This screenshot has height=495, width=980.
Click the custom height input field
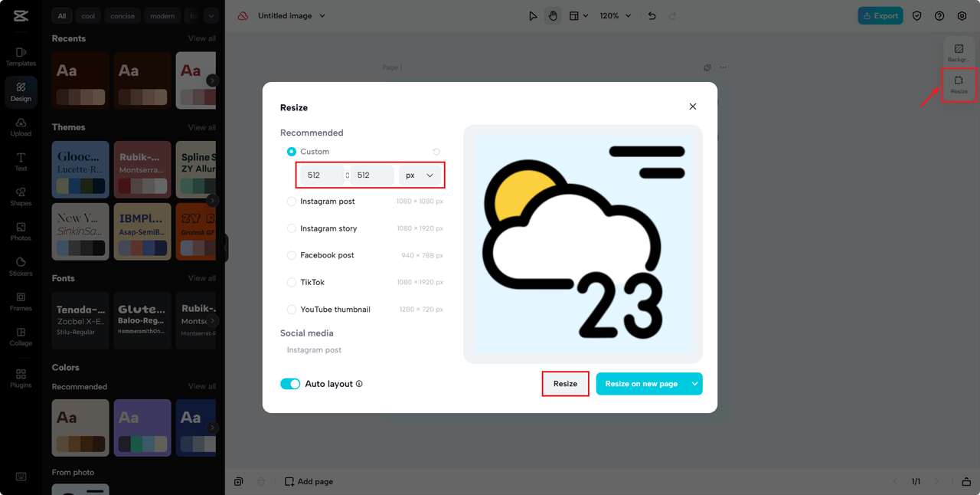point(372,175)
